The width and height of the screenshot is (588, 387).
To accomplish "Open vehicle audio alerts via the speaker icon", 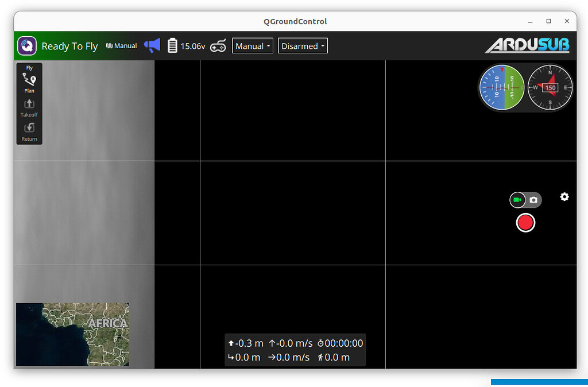I will (x=152, y=45).
